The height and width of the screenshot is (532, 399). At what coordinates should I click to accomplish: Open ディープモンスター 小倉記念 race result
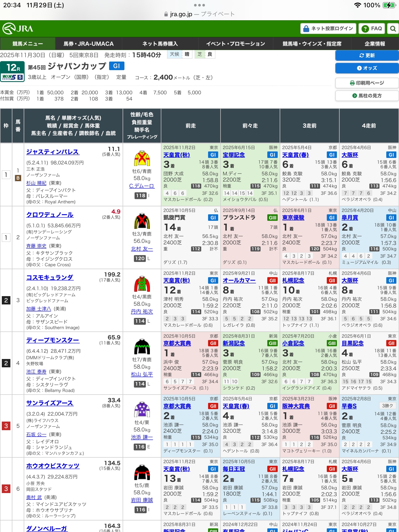click(x=293, y=343)
